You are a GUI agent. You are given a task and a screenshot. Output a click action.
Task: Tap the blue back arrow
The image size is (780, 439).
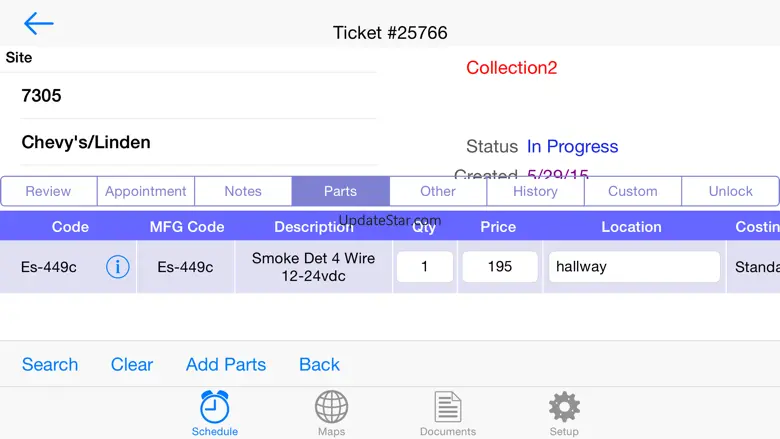pyautogui.click(x=38, y=24)
